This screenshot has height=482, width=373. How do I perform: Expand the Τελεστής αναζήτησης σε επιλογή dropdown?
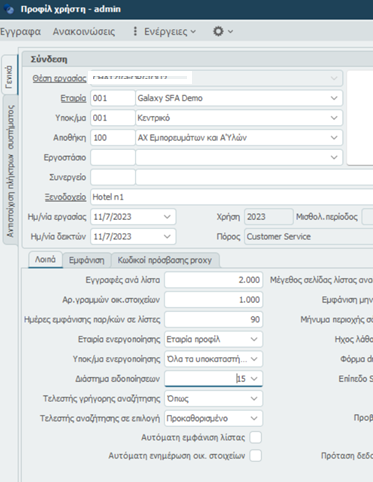tap(254, 418)
